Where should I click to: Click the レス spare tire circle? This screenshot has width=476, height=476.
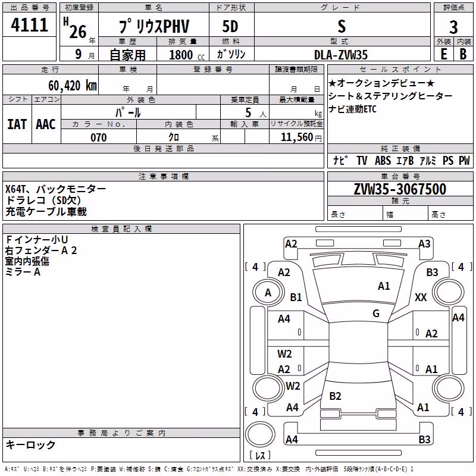click(260, 434)
